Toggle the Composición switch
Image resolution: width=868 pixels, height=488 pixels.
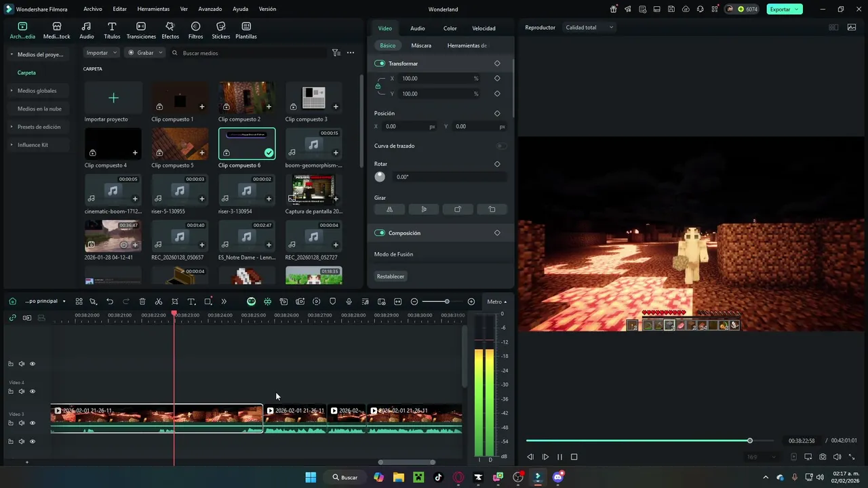click(380, 233)
